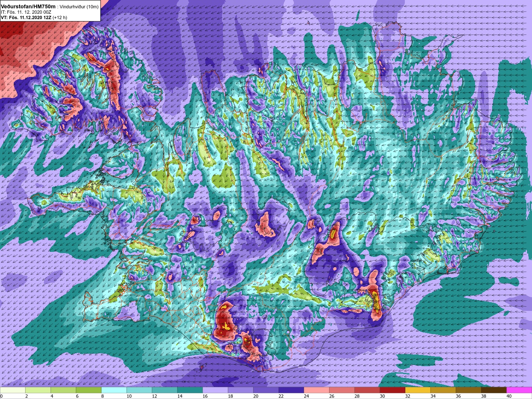The image size is (532, 399).
Task: Select the 10–12 turquoise legend swatch
Action: coord(139,390)
